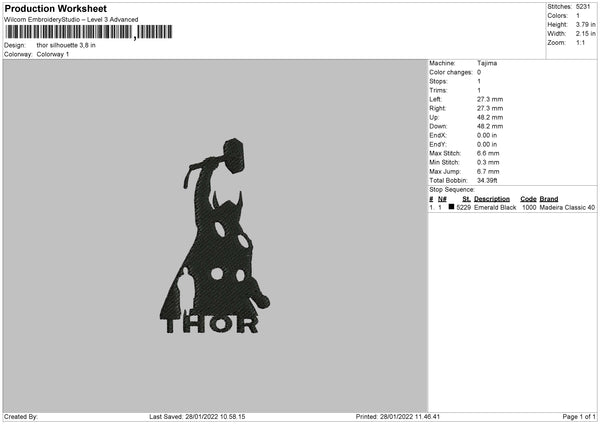Select the thread code 1000 cell
Image resolution: width=600 pixels, height=424 pixels.
(529, 207)
